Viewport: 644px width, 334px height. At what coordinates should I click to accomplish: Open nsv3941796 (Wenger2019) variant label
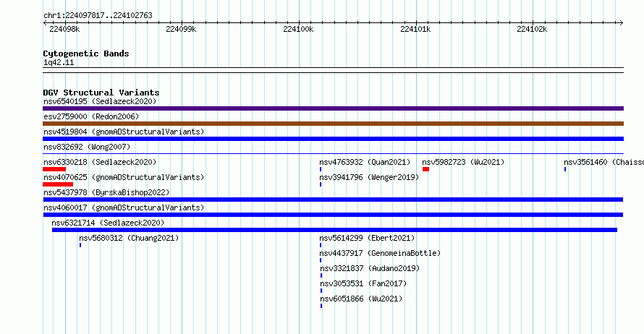[369, 177]
